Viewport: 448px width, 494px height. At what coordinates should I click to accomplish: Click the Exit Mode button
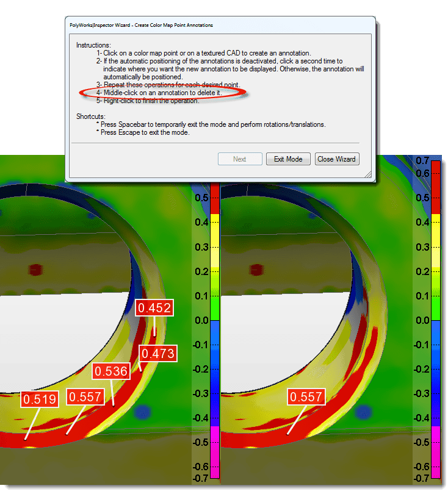288,159
